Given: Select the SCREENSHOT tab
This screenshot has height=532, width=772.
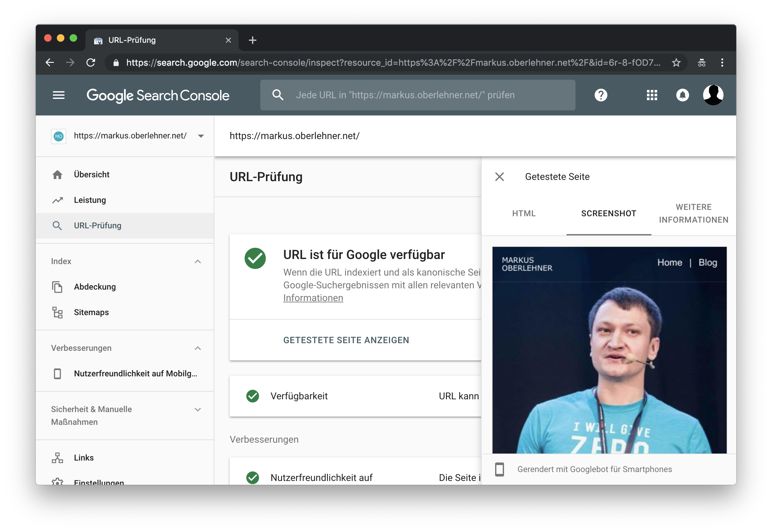Looking at the screenshot, I should pyautogui.click(x=609, y=213).
